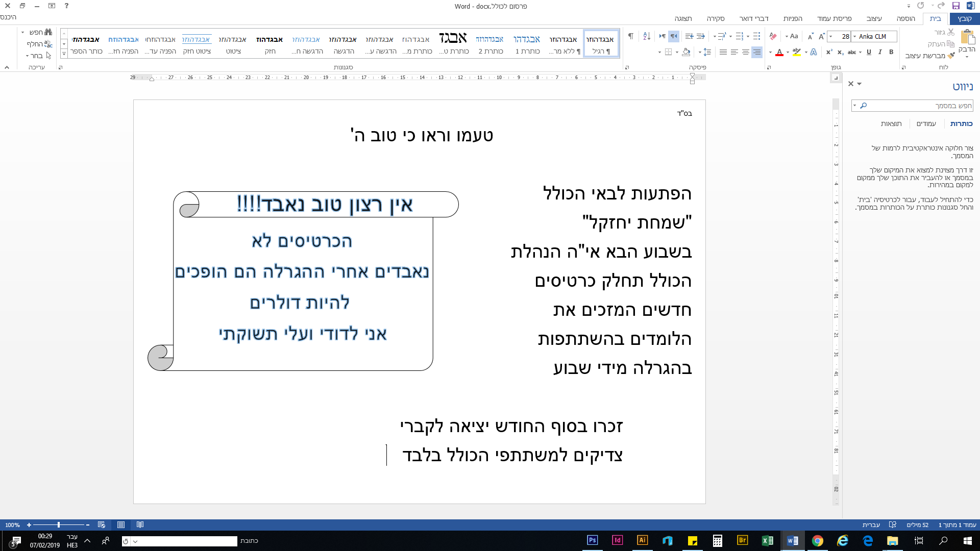The image size is (980, 551).
Task: Toggle underline formatting
Action: pos(869,52)
